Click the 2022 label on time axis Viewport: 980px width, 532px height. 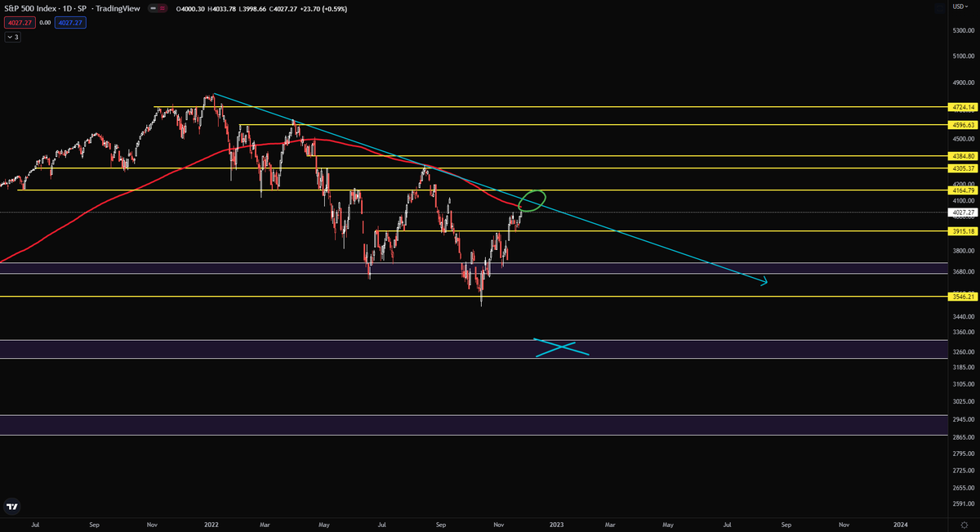click(211, 525)
